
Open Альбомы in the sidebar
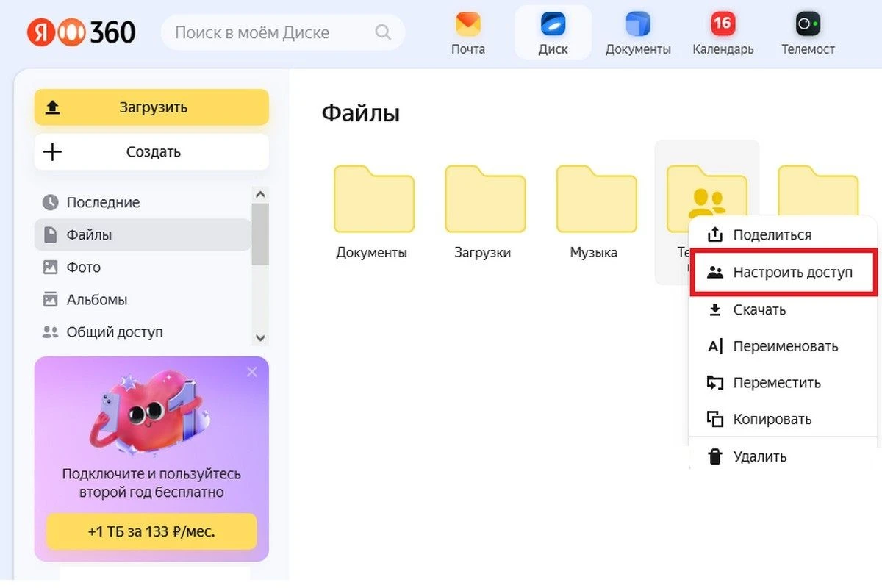point(143,300)
